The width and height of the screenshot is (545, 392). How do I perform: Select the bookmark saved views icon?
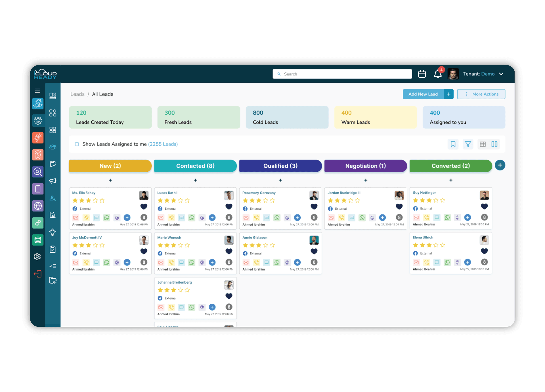pyautogui.click(x=453, y=144)
